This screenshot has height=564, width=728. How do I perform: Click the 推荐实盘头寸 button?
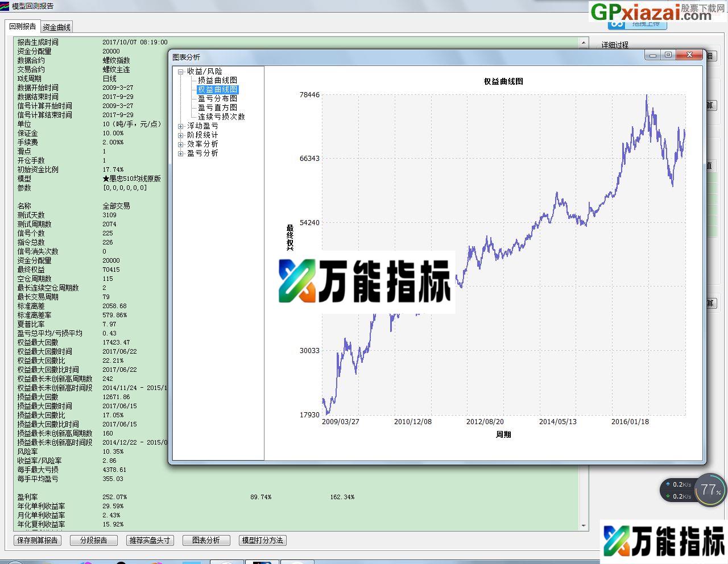pyautogui.click(x=150, y=540)
